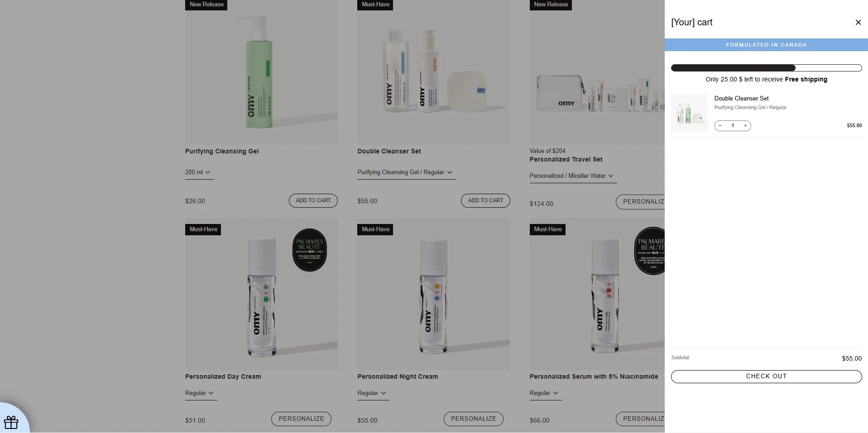Open Personalized / Micellar Water dropdown
Viewport: 868px width, 433px height.
coord(573,176)
